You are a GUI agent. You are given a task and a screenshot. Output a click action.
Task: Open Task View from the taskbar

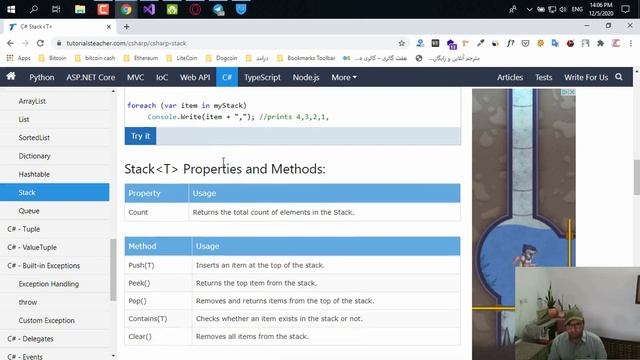[56, 9]
